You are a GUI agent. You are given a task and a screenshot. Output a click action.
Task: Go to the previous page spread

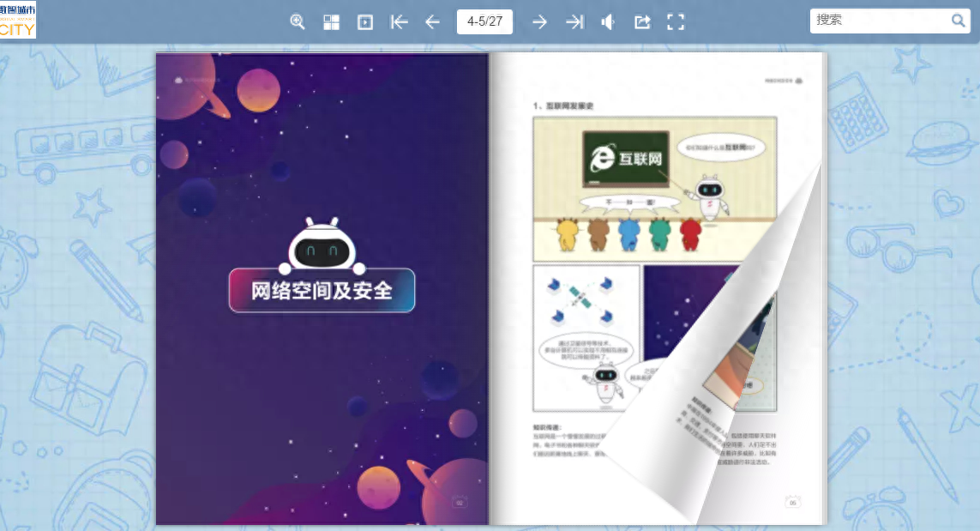[x=432, y=21]
